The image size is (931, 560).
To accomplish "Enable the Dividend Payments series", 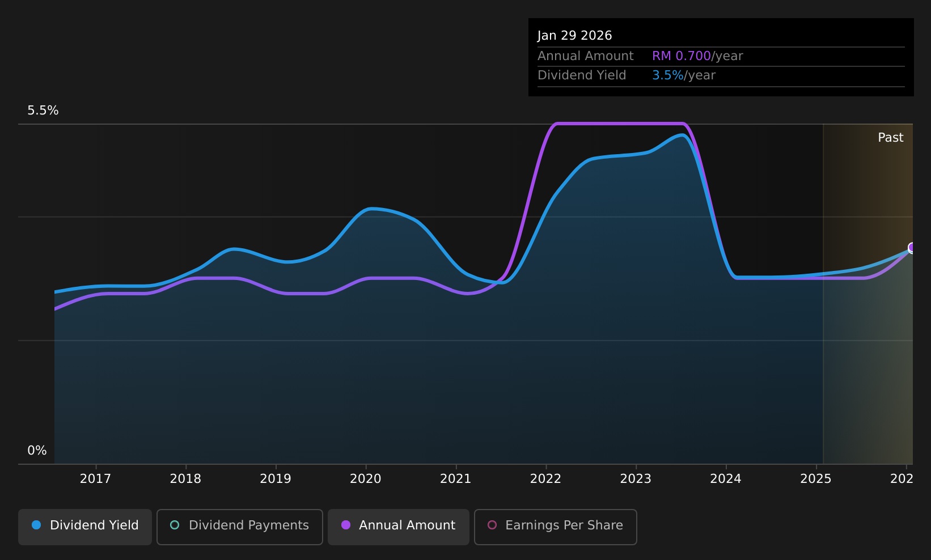I will (240, 527).
